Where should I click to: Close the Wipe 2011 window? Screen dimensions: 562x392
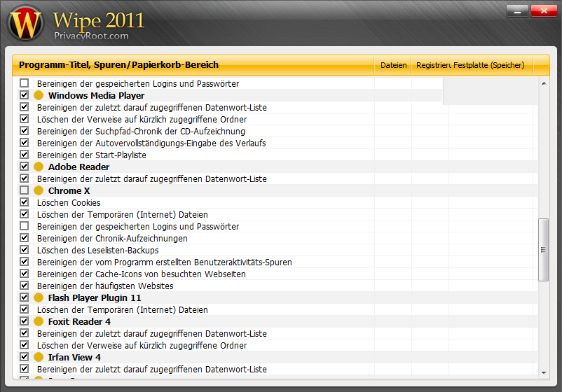[544, 11]
